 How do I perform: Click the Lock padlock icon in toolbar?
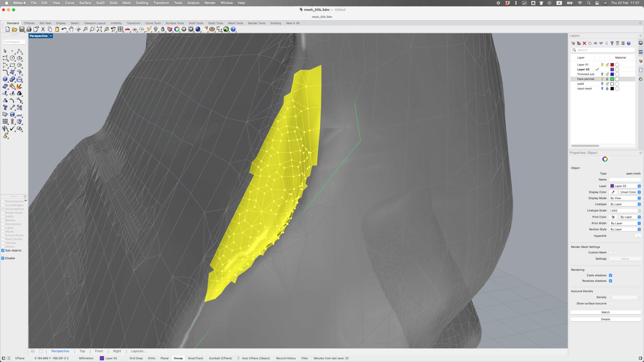pyautogui.click(x=163, y=29)
